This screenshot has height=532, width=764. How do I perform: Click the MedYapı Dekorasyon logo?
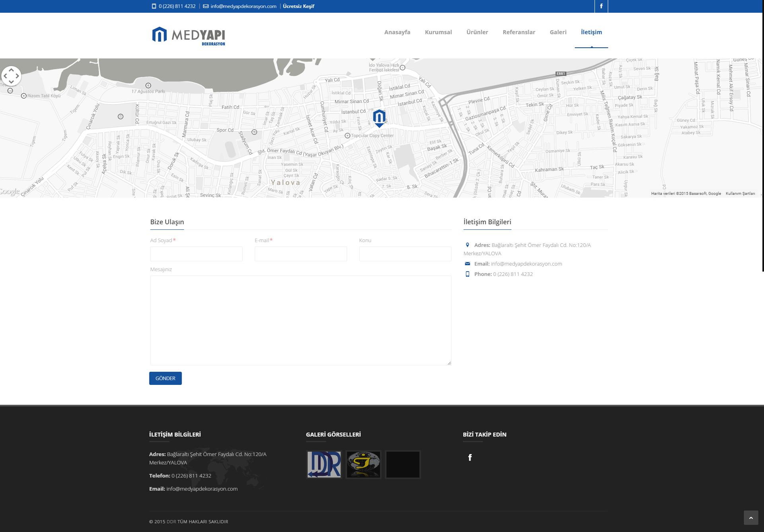coord(189,36)
